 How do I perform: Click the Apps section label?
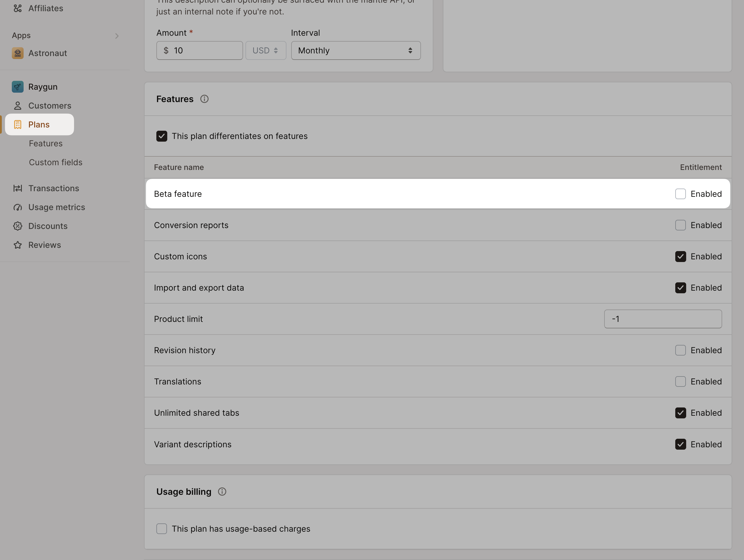(x=21, y=35)
